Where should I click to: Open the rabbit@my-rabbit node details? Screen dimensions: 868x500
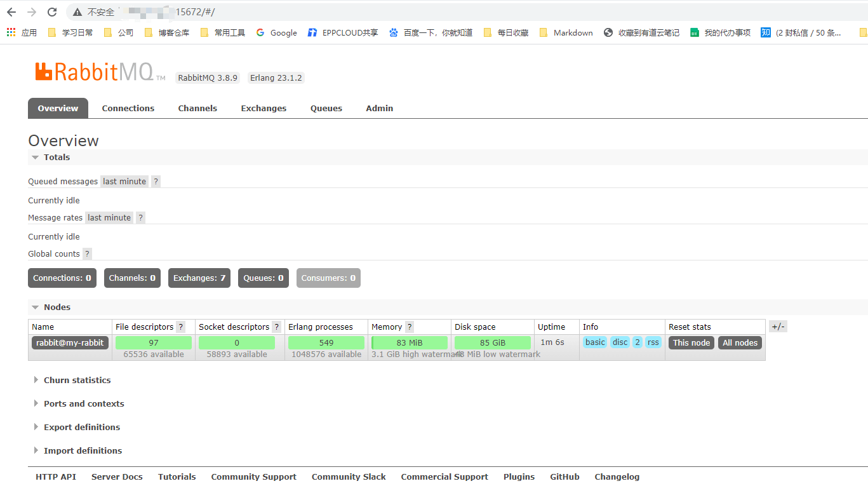point(70,342)
